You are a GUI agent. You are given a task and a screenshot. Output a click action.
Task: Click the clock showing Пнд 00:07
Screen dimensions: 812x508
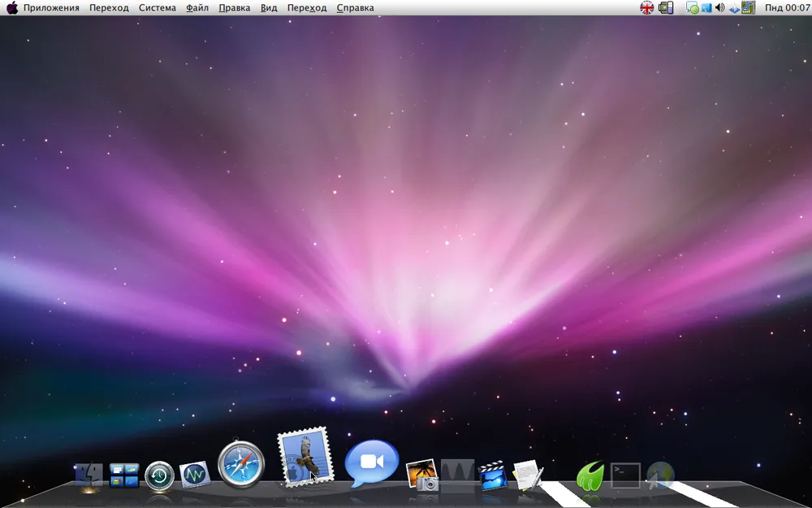tap(786, 7)
